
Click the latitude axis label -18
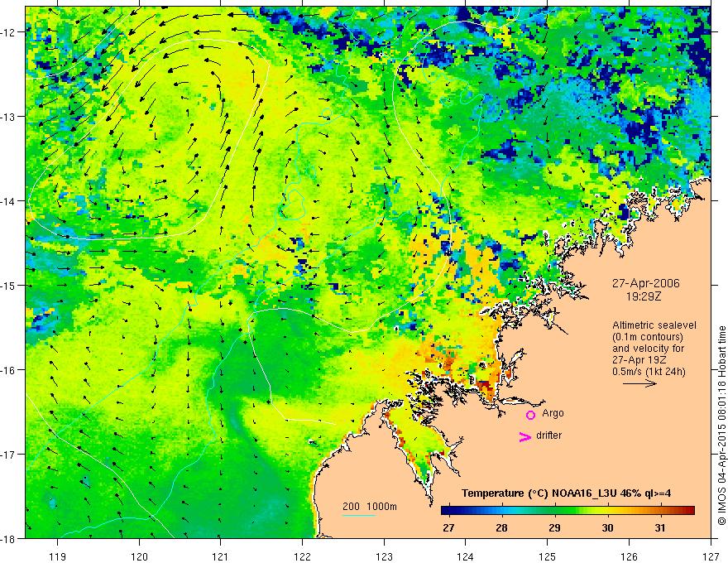pyautogui.click(x=8, y=539)
